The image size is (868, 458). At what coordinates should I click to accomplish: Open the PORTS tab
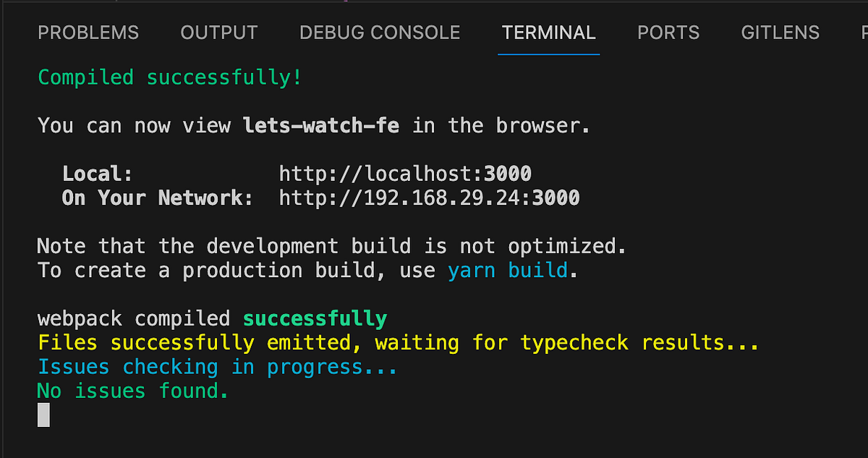point(668,33)
